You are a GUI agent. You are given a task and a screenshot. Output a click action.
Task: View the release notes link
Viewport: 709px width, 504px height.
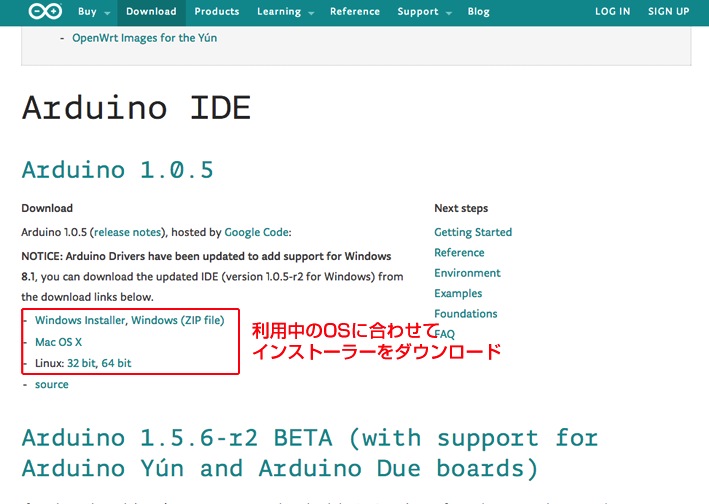click(128, 232)
